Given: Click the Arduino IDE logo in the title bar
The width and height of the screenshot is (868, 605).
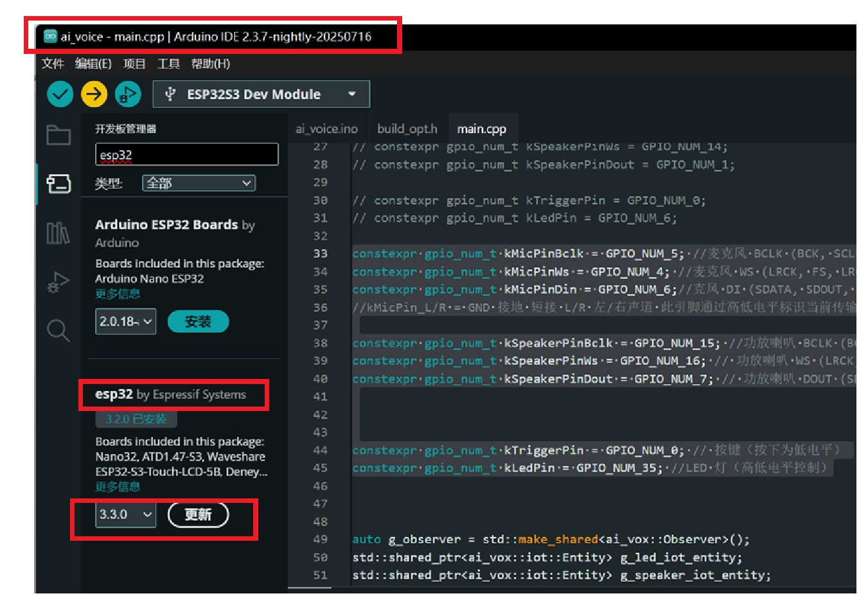Looking at the screenshot, I should [x=50, y=37].
